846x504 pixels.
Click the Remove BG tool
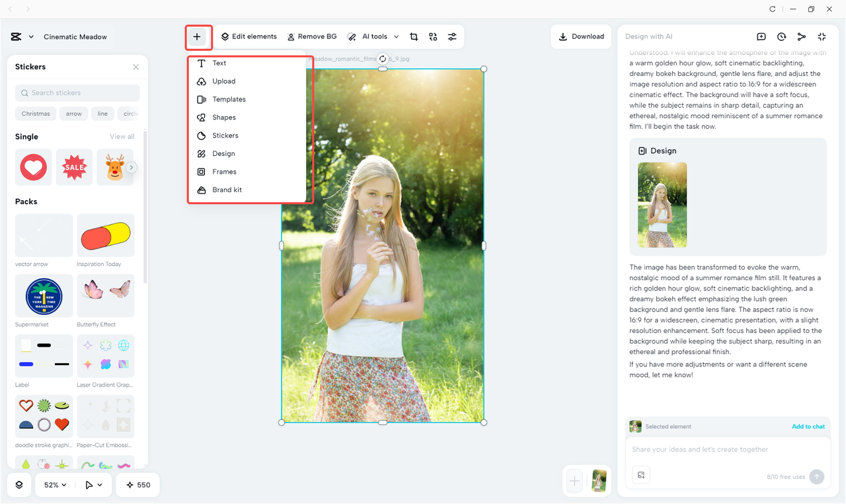point(311,36)
